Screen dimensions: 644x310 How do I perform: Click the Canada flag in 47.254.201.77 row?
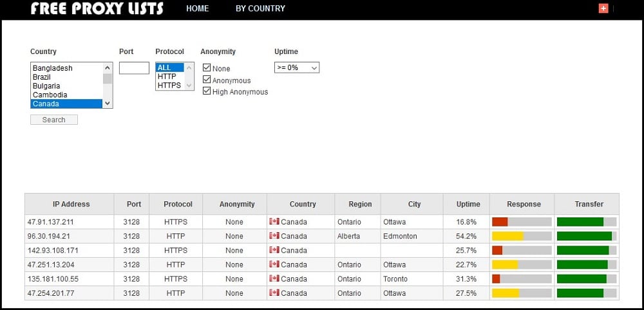274,293
